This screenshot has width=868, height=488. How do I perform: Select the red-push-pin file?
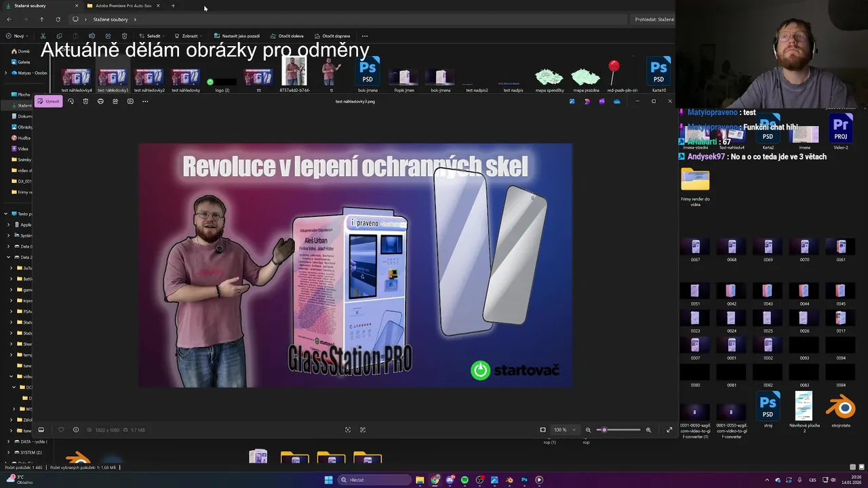(622, 76)
